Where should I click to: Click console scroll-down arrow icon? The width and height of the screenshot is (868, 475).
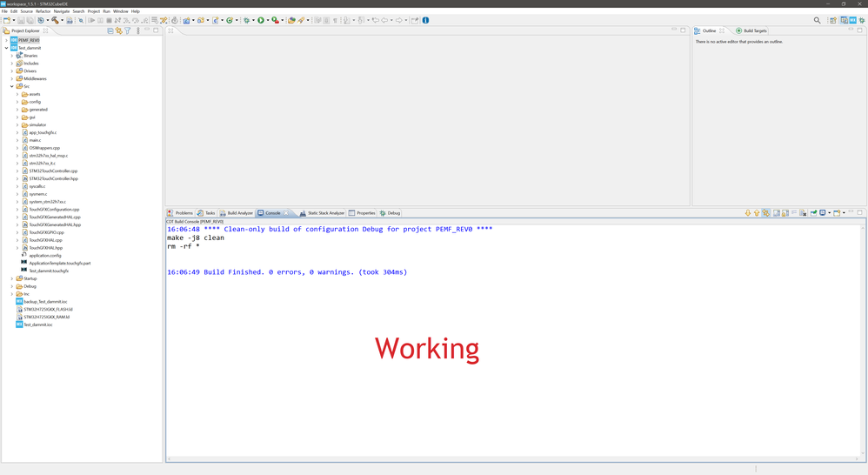pyautogui.click(x=748, y=212)
